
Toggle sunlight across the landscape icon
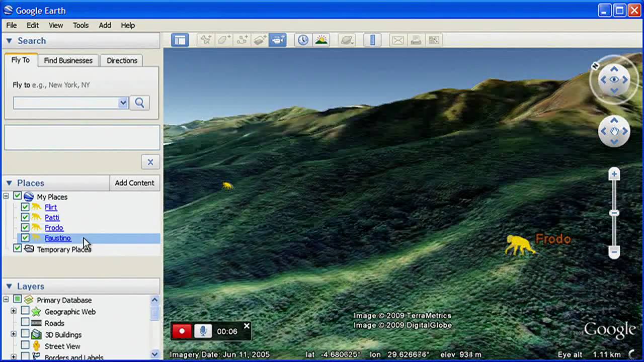coord(321,40)
